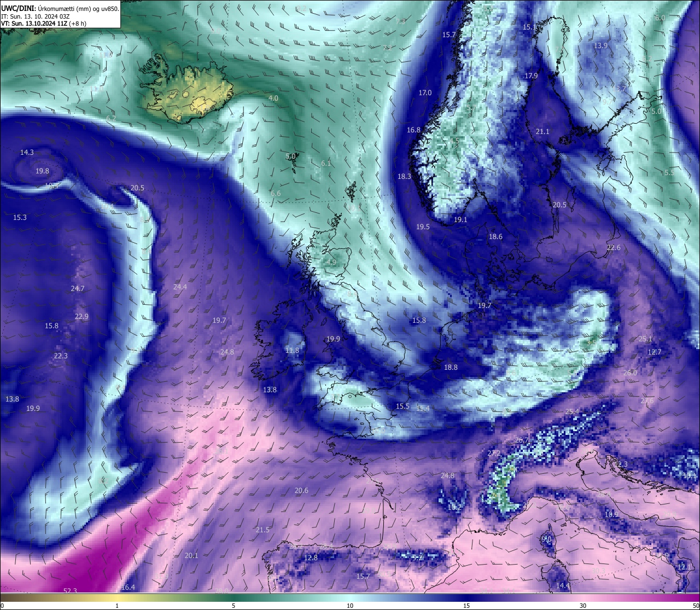The width and height of the screenshot is (700, 610).
Task: Click the 21.1 value label
Action: click(x=542, y=132)
